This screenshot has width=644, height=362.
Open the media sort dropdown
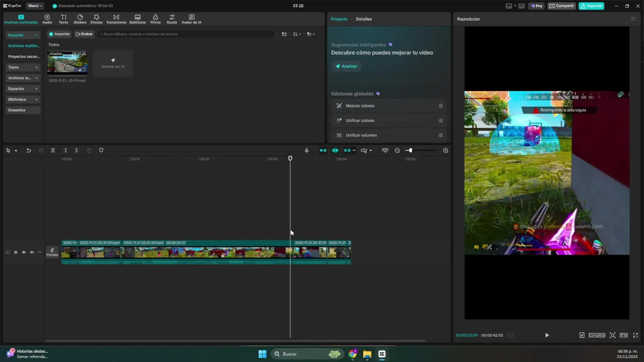(x=297, y=34)
